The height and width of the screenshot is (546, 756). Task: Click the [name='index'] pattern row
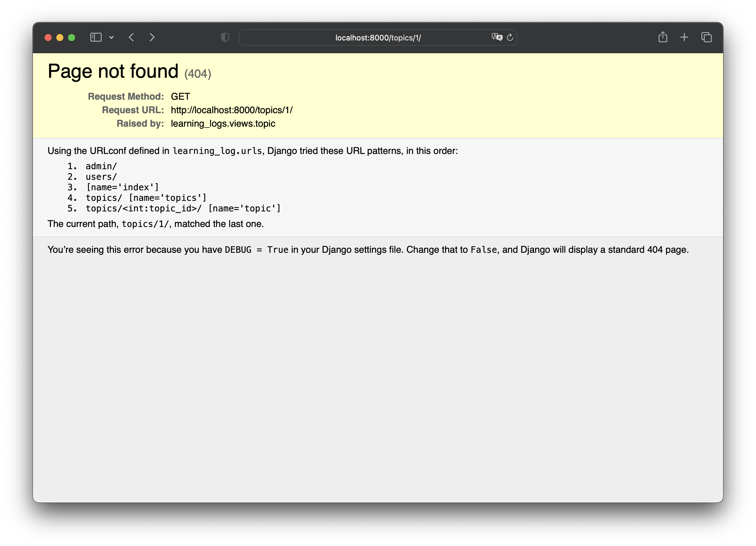click(x=122, y=187)
